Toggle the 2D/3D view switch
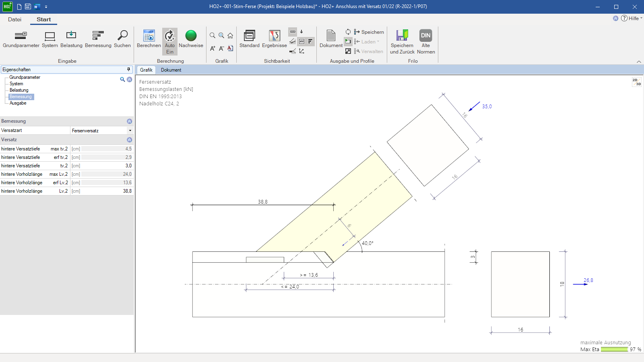Image resolution: width=644 pixels, height=362 pixels. [x=637, y=82]
